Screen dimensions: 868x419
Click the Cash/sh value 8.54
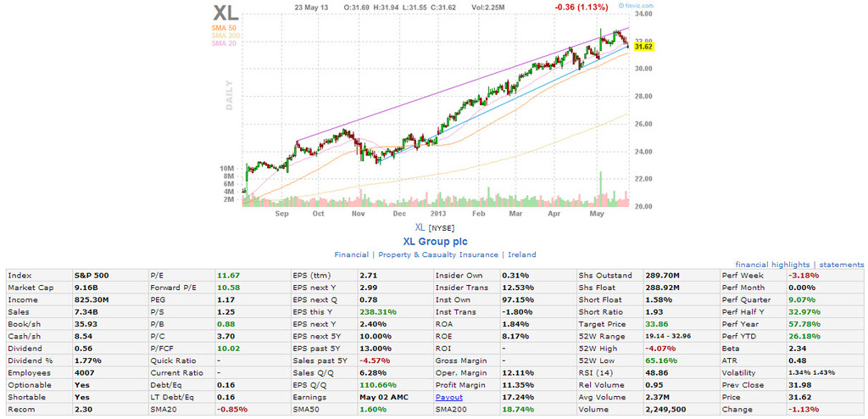click(x=82, y=337)
